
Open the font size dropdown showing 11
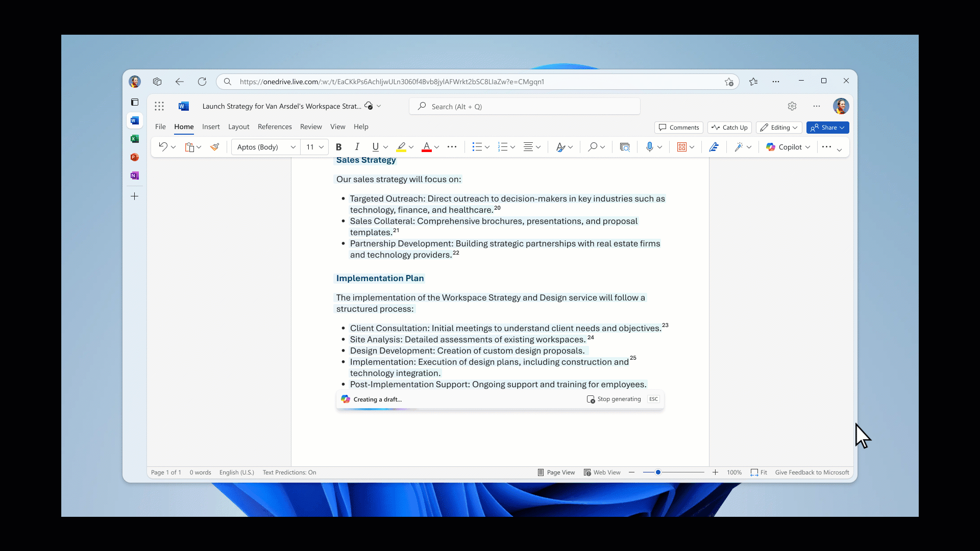coord(314,147)
